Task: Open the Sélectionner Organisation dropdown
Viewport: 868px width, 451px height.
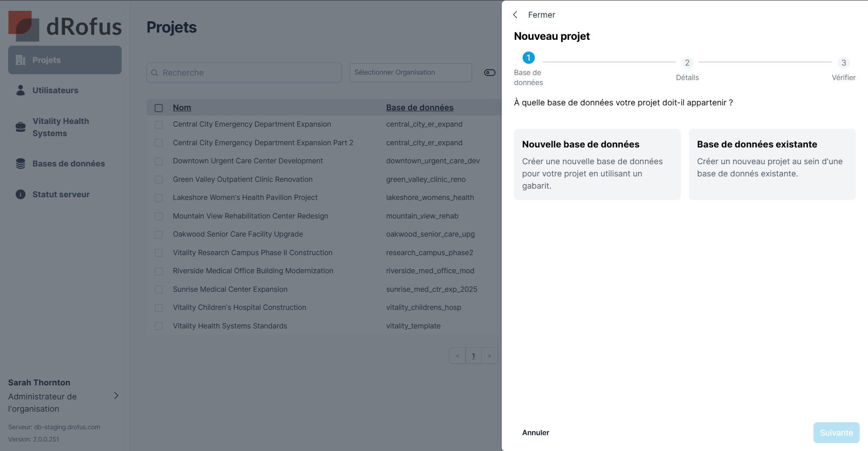Action: 410,73
